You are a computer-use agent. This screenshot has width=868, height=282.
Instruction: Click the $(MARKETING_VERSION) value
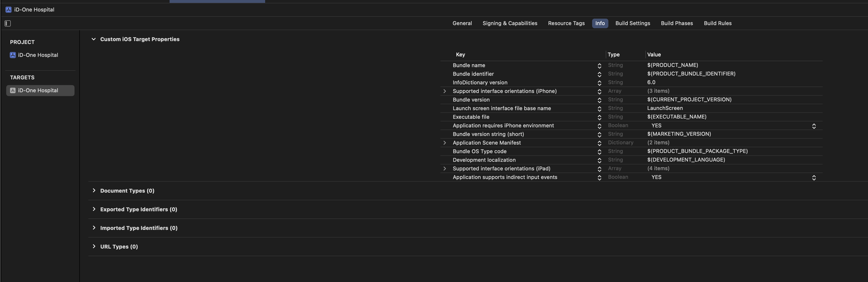point(679,134)
